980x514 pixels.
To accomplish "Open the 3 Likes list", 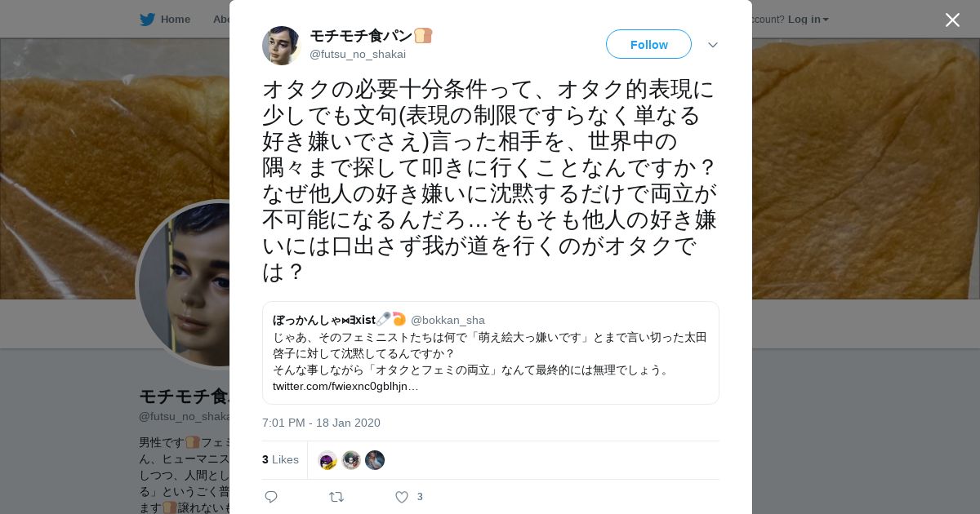I will pyautogui.click(x=280, y=459).
